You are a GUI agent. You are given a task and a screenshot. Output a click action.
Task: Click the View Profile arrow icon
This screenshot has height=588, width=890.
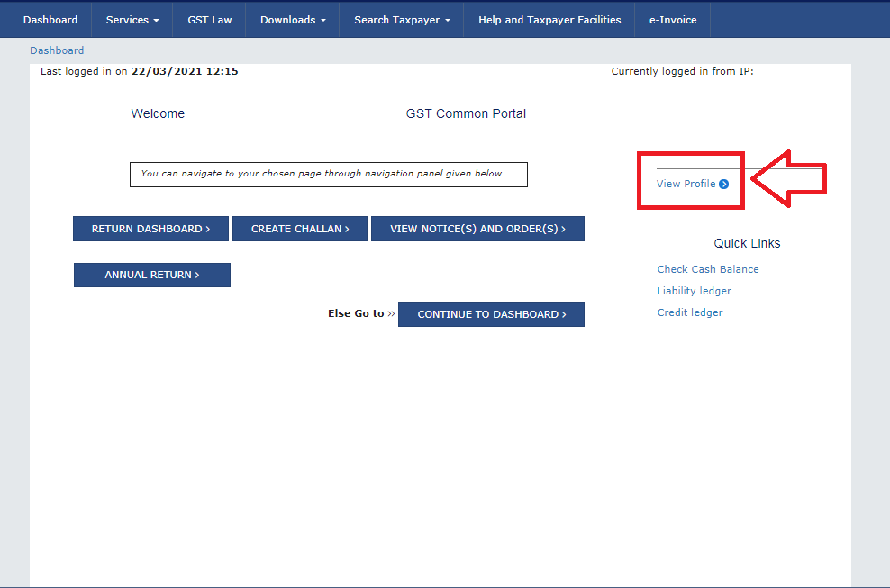[723, 184]
